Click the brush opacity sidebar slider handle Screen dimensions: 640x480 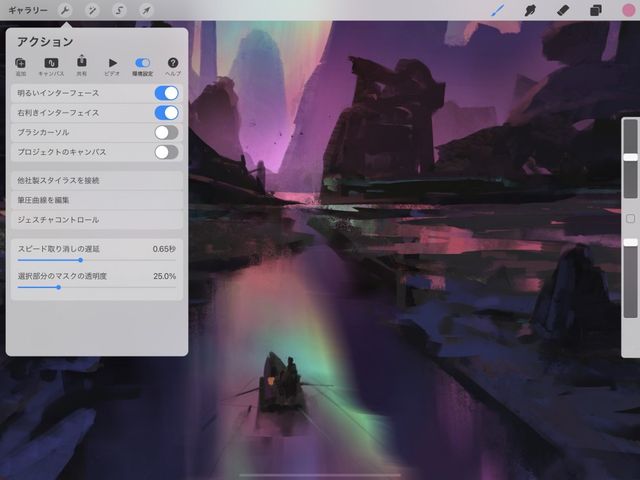pyautogui.click(x=630, y=242)
